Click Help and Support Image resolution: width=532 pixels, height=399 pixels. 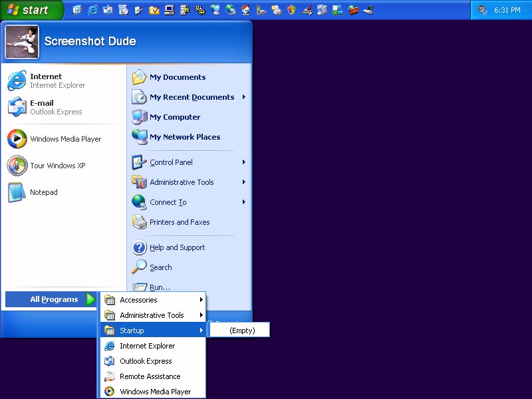[177, 247]
